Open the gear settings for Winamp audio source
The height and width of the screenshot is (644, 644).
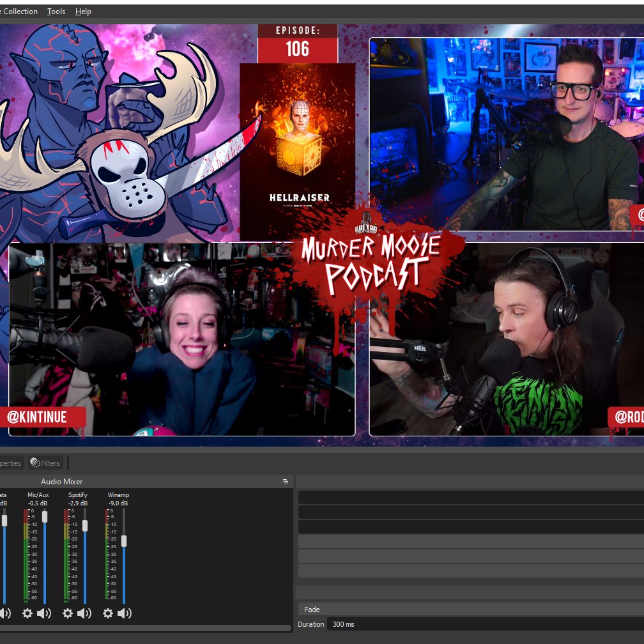[x=107, y=613]
